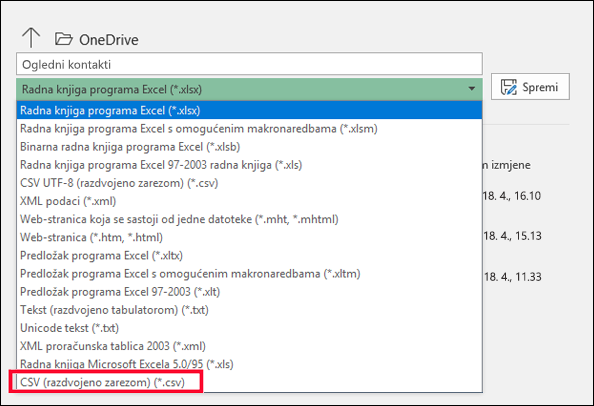Choose single-file web page (*.mht, *.mhtml)
The width and height of the screenshot is (594, 406).
pyautogui.click(x=249, y=219)
